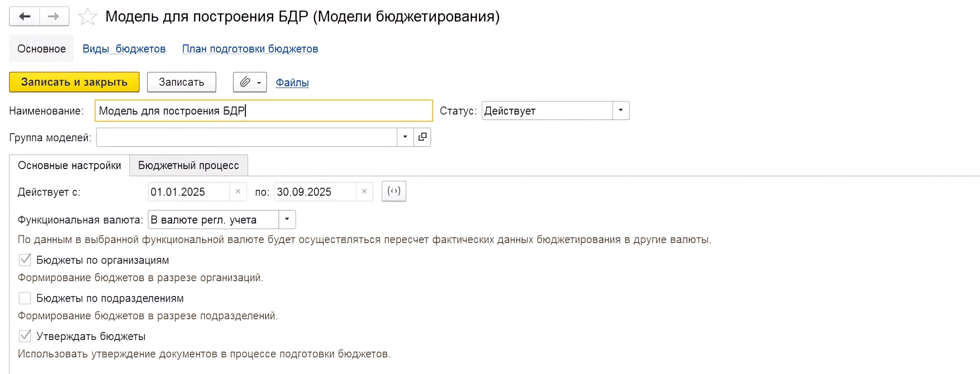Image resolution: width=980 pixels, height=374 pixels.
Task: Open the Файлы link
Action: pyautogui.click(x=292, y=82)
